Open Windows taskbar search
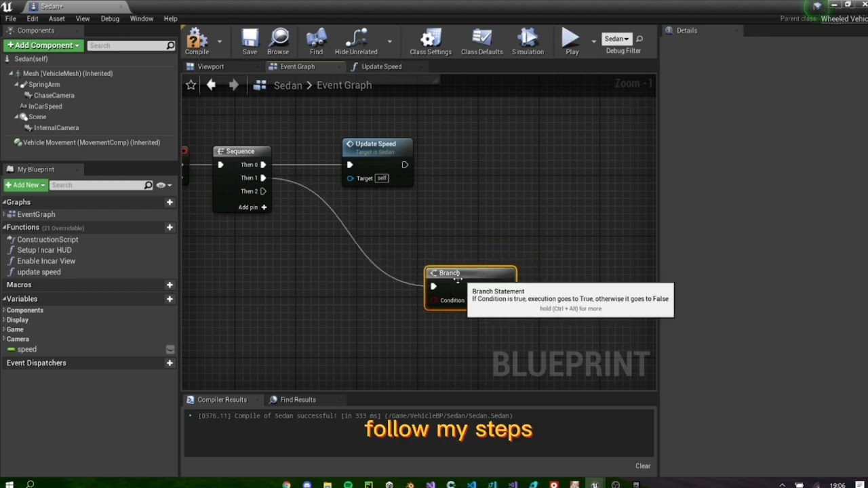The image size is (868, 488). 30,484
